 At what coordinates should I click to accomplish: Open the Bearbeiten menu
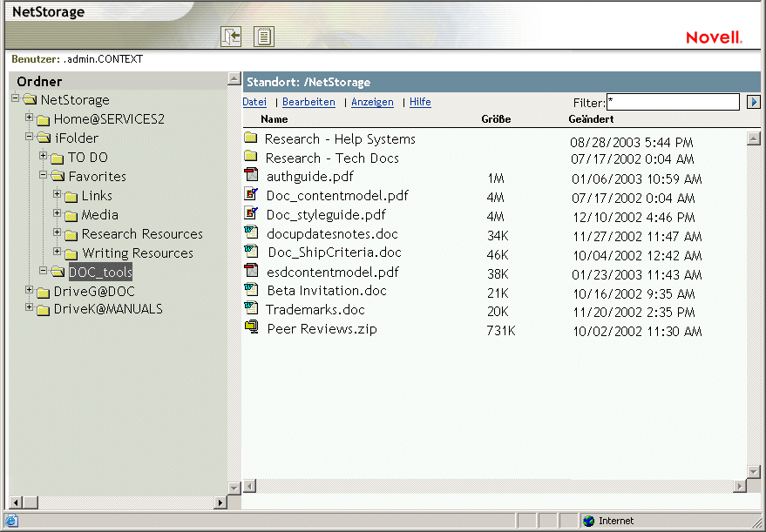pos(308,102)
